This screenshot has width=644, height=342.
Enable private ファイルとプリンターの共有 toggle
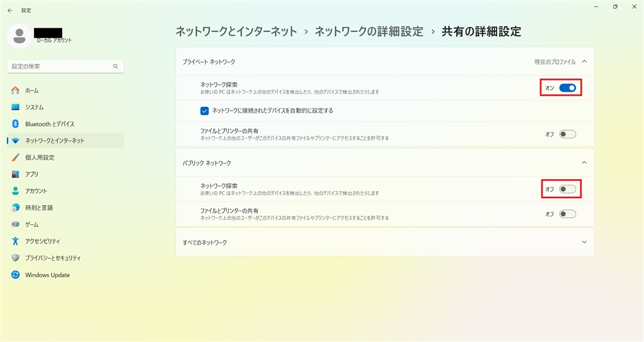(567, 134)
